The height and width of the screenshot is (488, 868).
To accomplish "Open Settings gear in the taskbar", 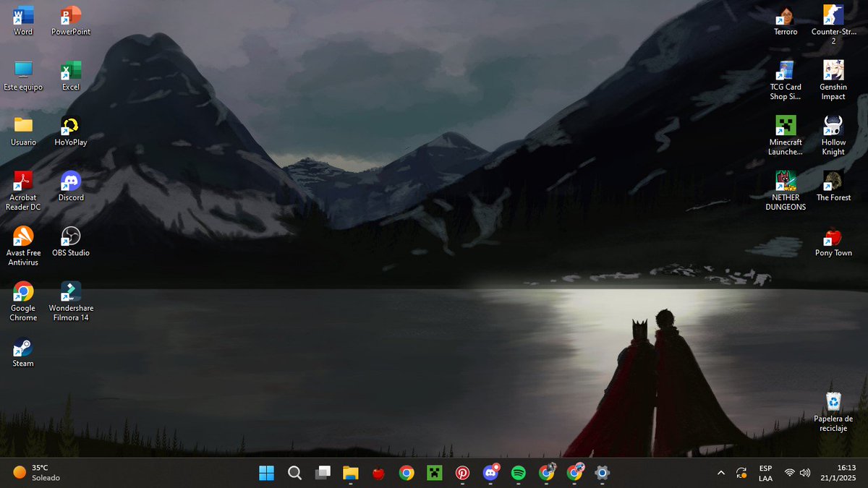I will point(602,473).
